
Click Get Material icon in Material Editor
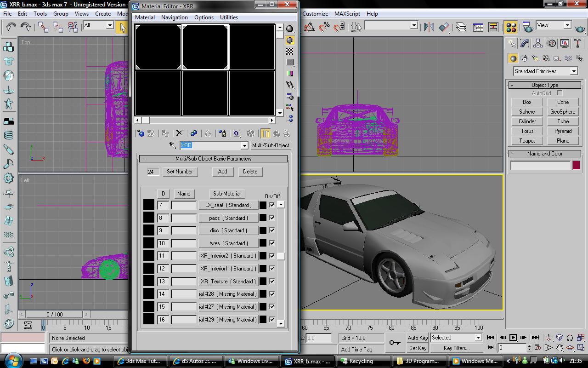tap(141, 133)
